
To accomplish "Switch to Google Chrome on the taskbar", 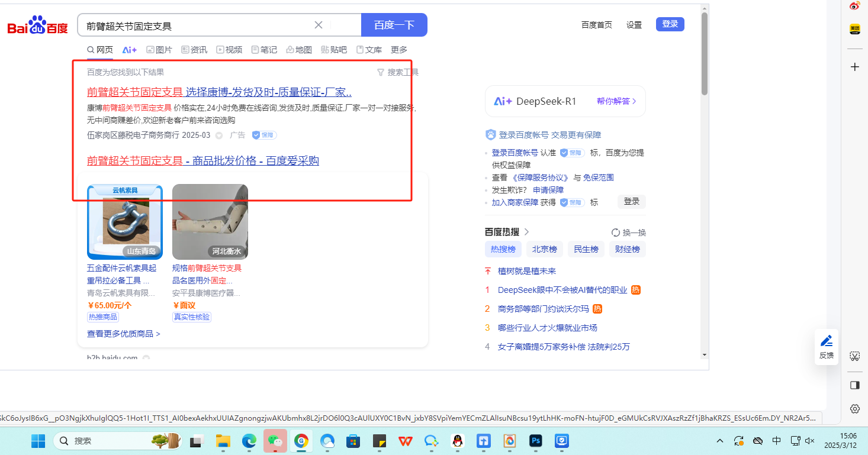I will (x=301, y=441).
